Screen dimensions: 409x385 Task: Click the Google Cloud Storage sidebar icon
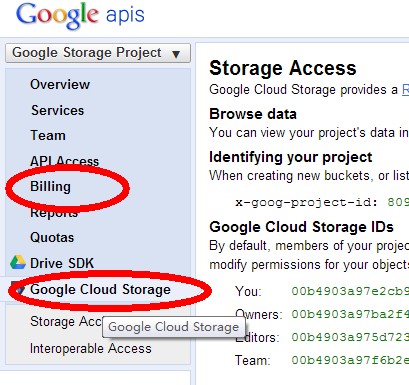[x=18, y=288]
